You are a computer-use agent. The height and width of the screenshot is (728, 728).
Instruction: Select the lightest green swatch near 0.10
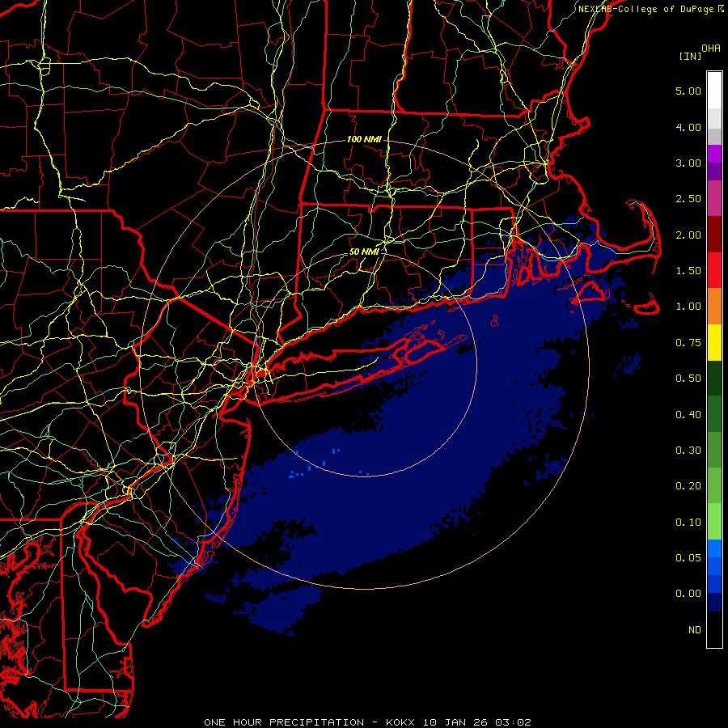pos(714,522)
